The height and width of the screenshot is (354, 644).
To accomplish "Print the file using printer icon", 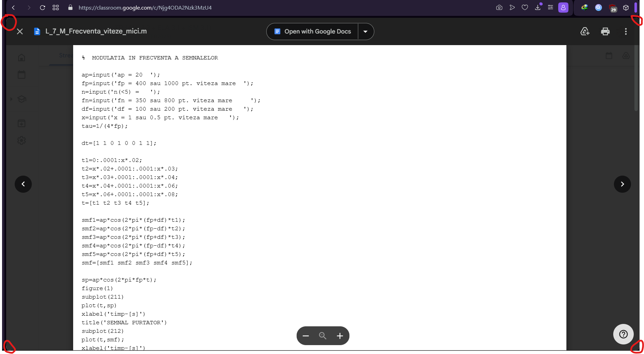I will pos(605,31).
